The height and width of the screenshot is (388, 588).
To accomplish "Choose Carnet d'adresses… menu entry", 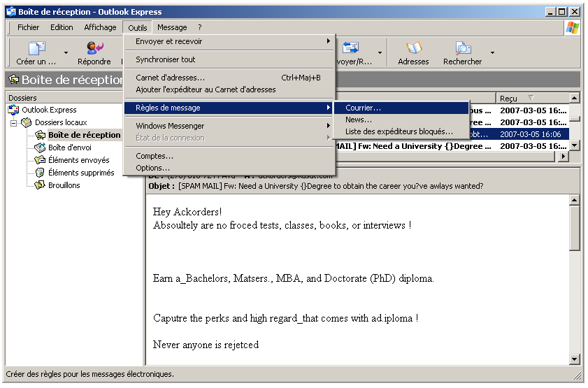I will (x=229, y=78).
